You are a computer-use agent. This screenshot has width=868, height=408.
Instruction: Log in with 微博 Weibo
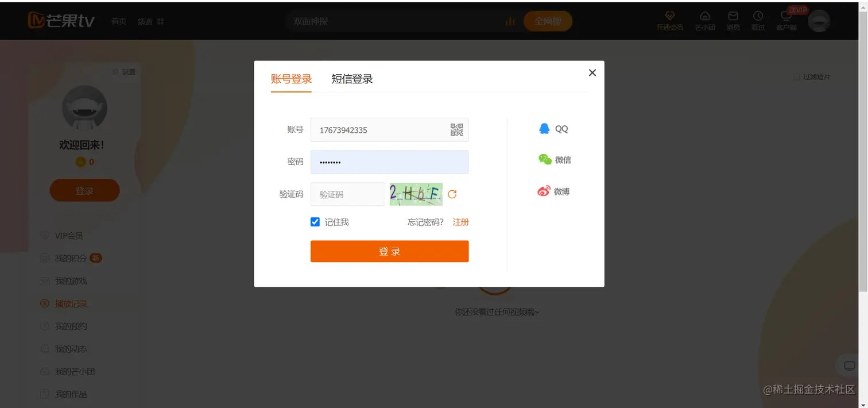[x=553, y=191]
